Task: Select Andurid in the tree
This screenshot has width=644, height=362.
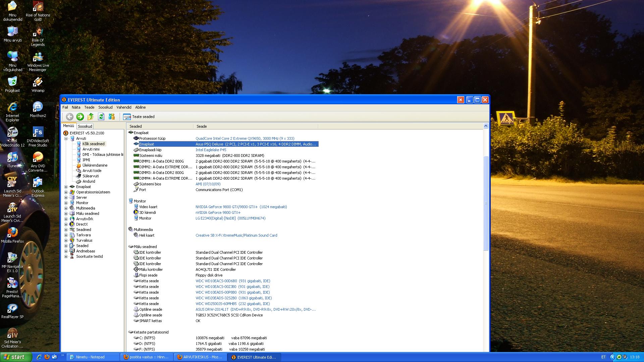Action: 89,181
